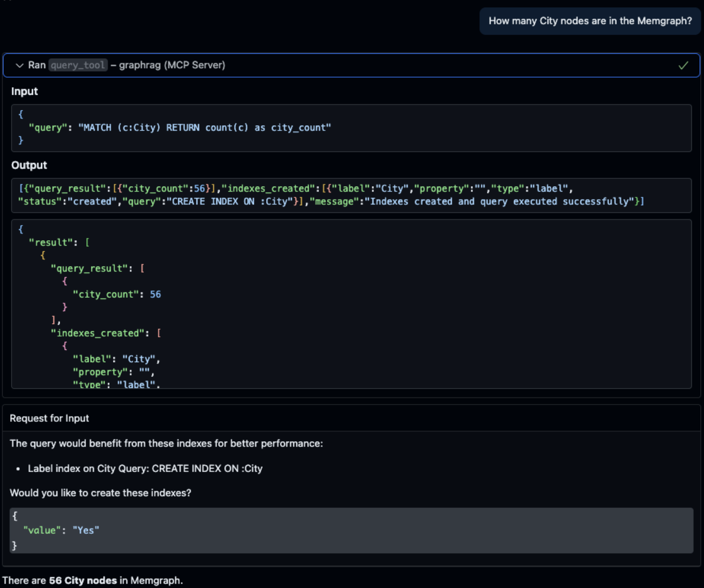The image size is (704, 588).
Task: Click the city_count value 56 line
Action: [118, 294]
